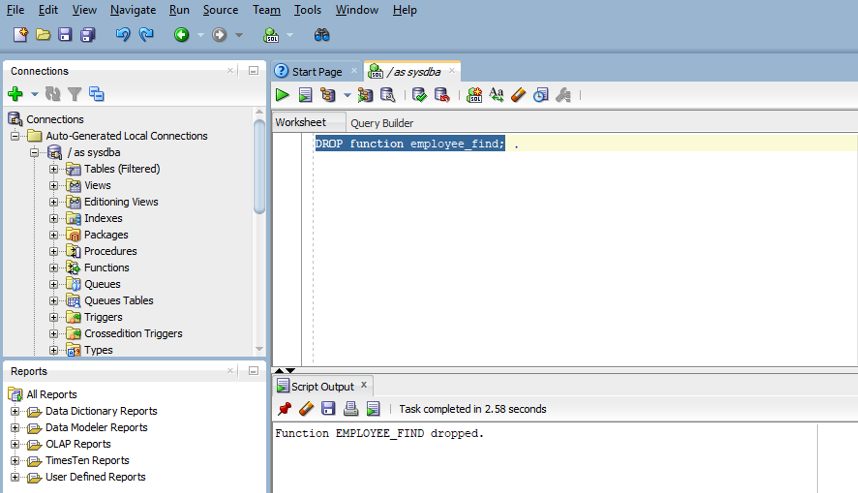858x493 pixels.
Task: Open the New Connection dropdown arrow
Action: (34, 94)
